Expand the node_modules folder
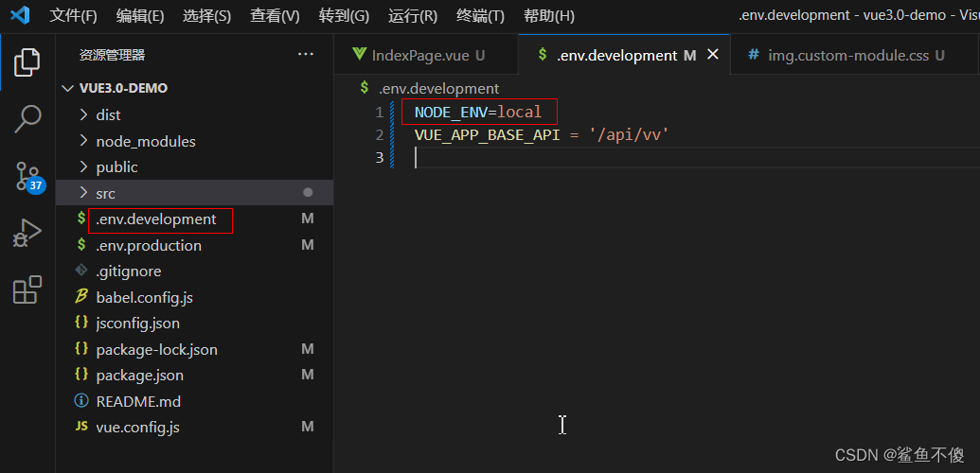 click(x=83, y=141)
